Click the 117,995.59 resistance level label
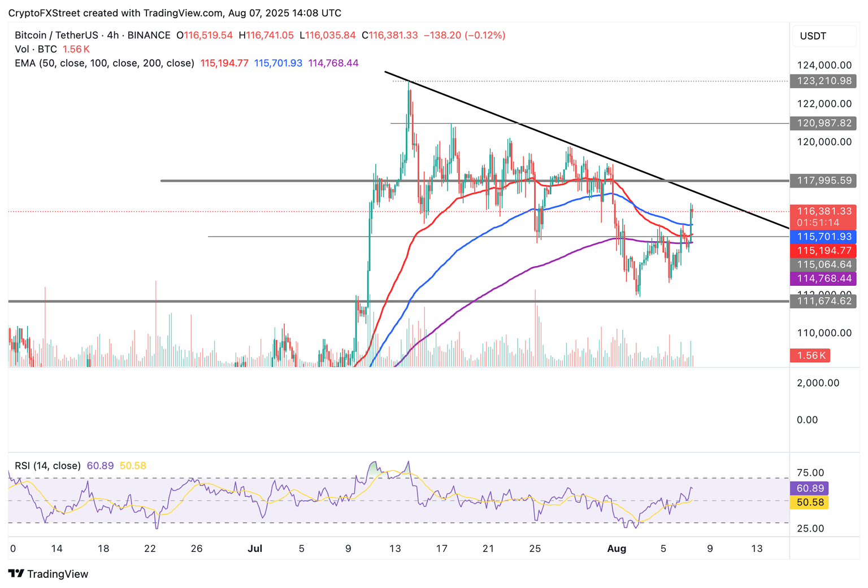The width and height of the screenshot is (868, 588). click(x=823, y=181)
